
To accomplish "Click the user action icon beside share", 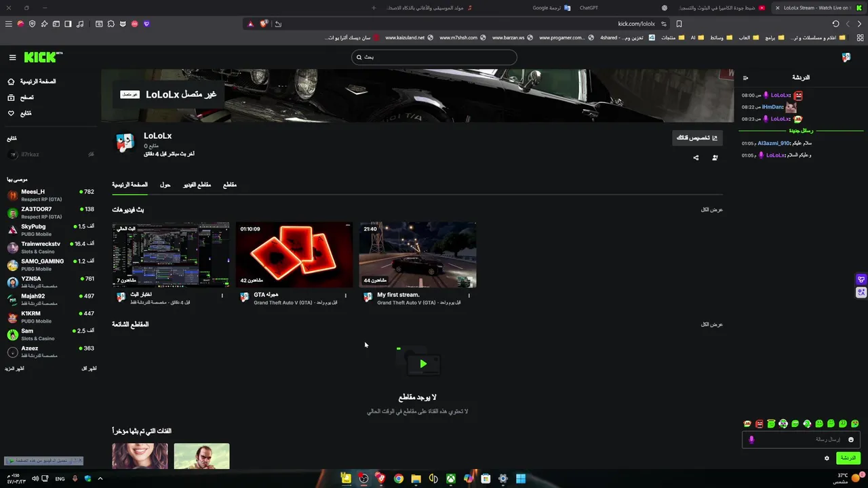I will click(x=715, y=158).
